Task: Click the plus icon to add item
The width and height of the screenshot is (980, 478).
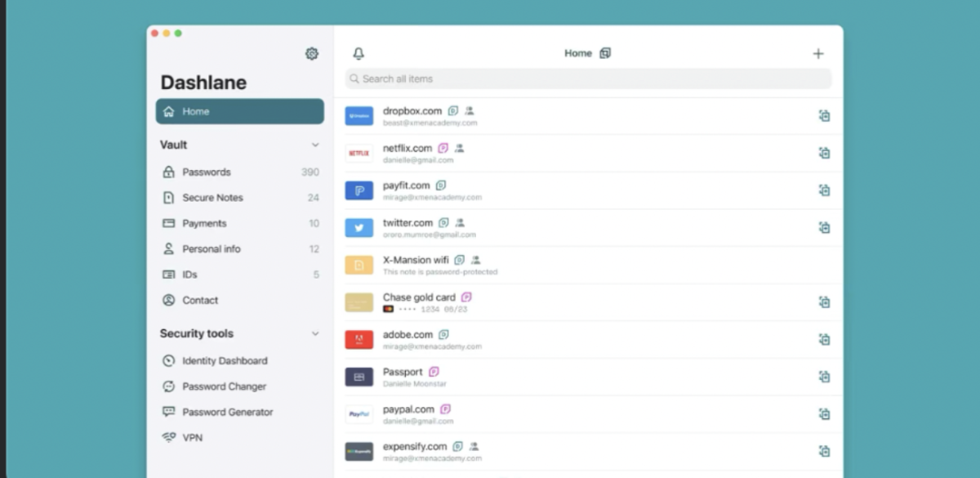Action: click(x=817, y=54)
